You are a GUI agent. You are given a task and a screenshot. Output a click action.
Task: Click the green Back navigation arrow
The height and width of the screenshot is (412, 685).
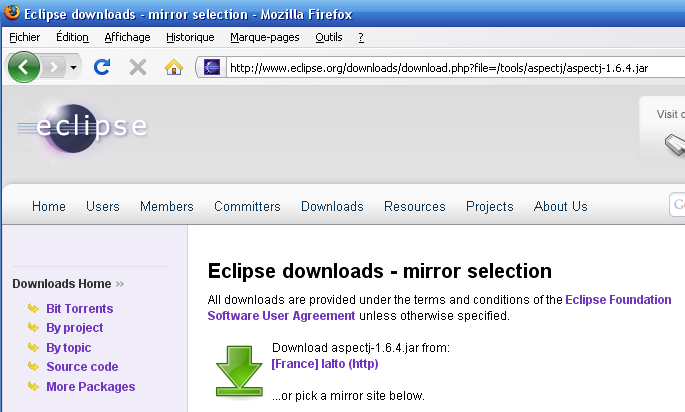tap(24, 67)
